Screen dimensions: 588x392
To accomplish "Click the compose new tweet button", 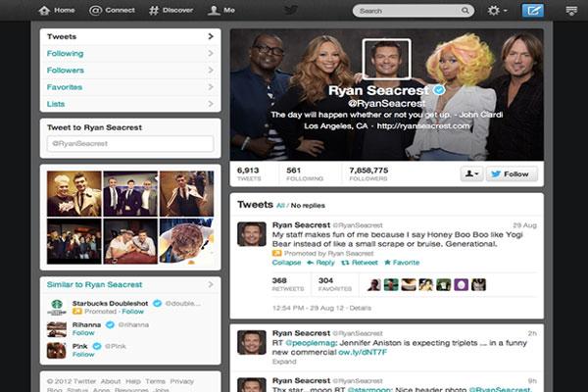I will tap(533, 11).
